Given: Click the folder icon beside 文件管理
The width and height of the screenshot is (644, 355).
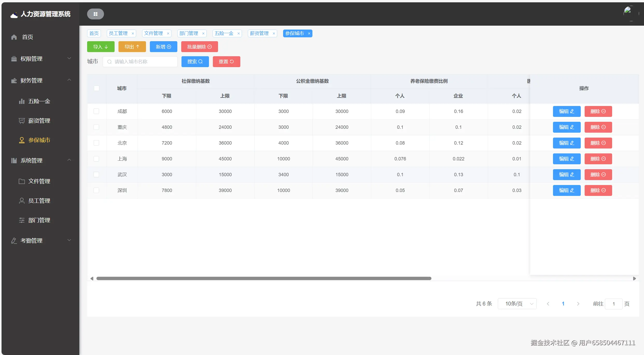Looking at the screenshot, I should pyautogui.click(x=22, y=181).
